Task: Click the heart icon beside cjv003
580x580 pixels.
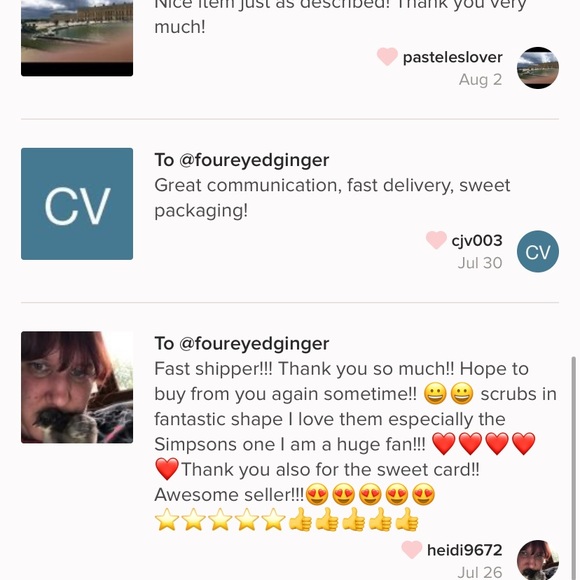Action: tap(436, 240)
